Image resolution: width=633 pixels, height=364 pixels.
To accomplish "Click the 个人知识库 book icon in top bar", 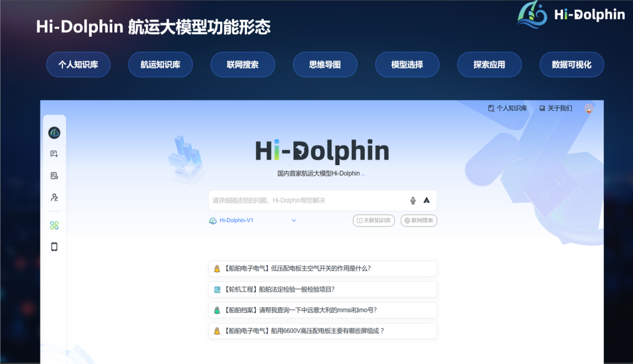I will click(x=491, y=108).
